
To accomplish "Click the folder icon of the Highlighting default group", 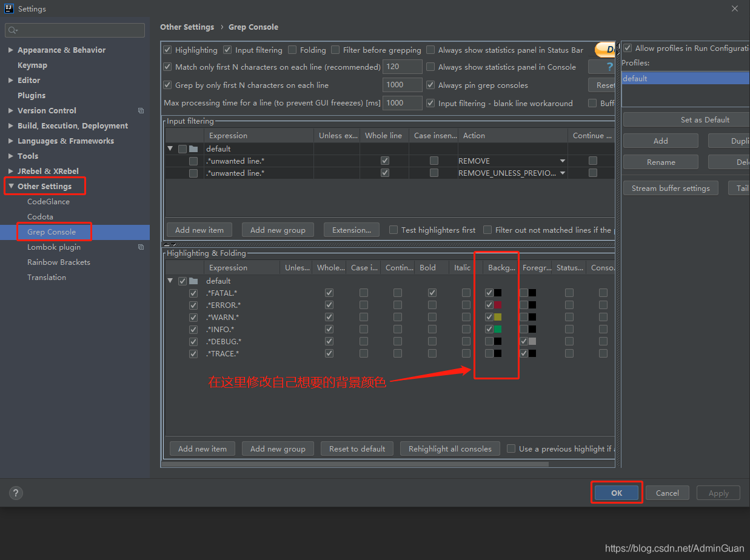I will 193,281.
